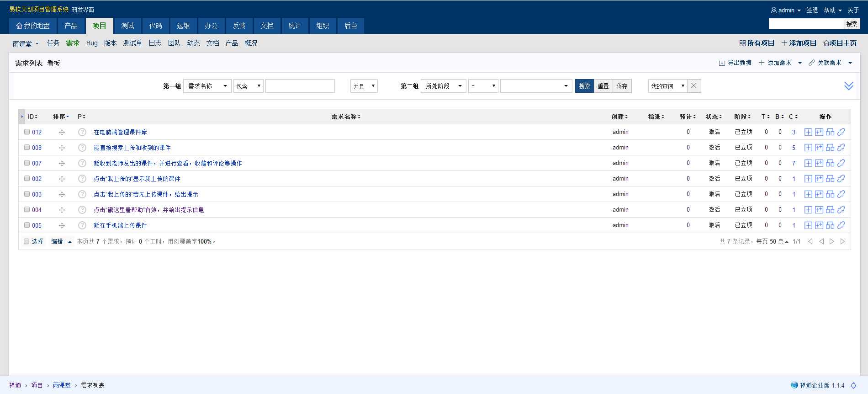Sort the table by ID column header
This screenshot has height=394, width=868.
32,117
